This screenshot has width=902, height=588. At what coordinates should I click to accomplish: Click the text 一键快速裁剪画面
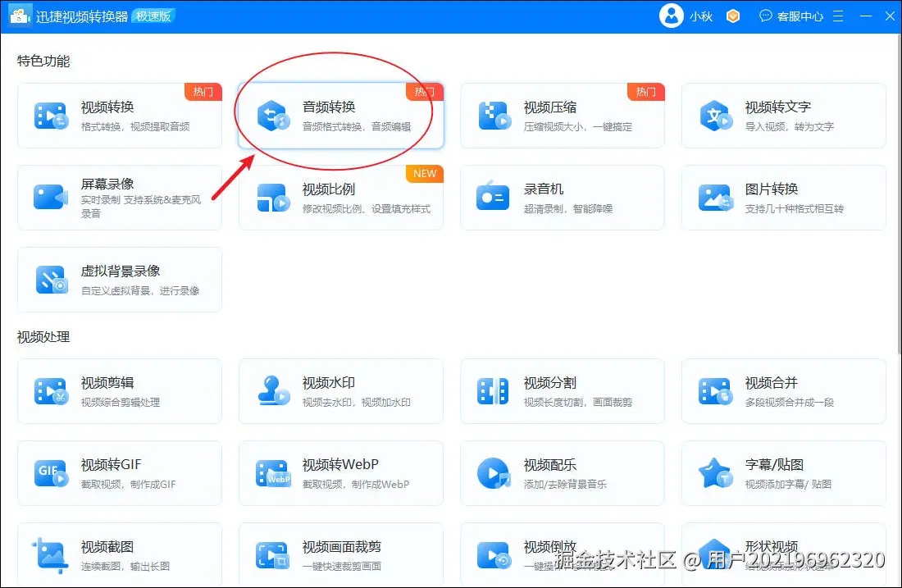[342, 567]
